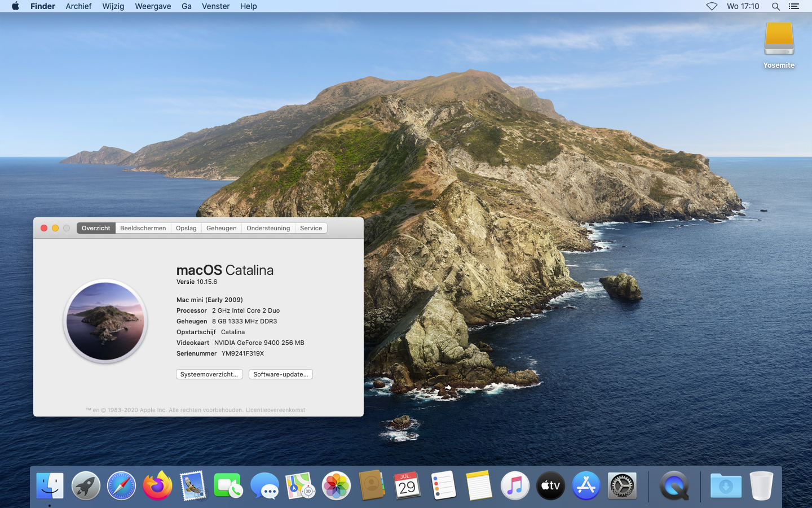Open System Preferences gear icon
Viewport: 812px width, 508px height.
coord(622,485)
